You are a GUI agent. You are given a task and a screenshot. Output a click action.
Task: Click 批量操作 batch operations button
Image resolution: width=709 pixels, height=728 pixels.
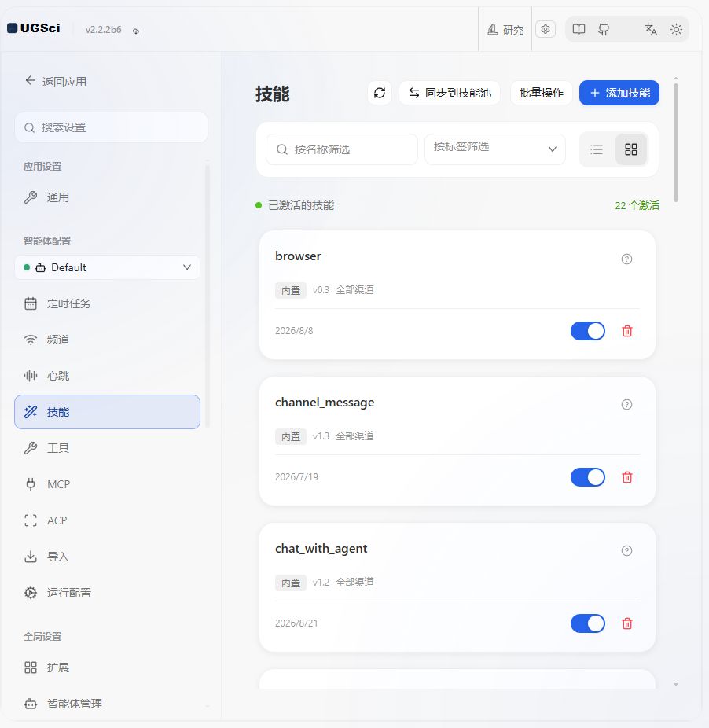[542, 93]
